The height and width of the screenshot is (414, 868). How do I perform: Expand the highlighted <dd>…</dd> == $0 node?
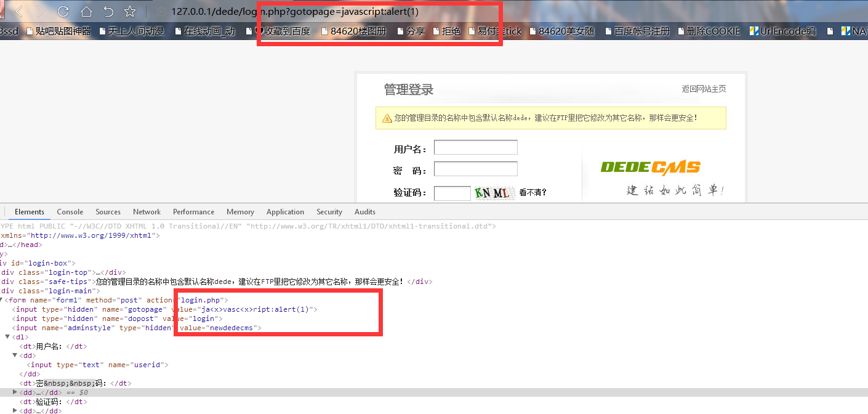point(15,392)
